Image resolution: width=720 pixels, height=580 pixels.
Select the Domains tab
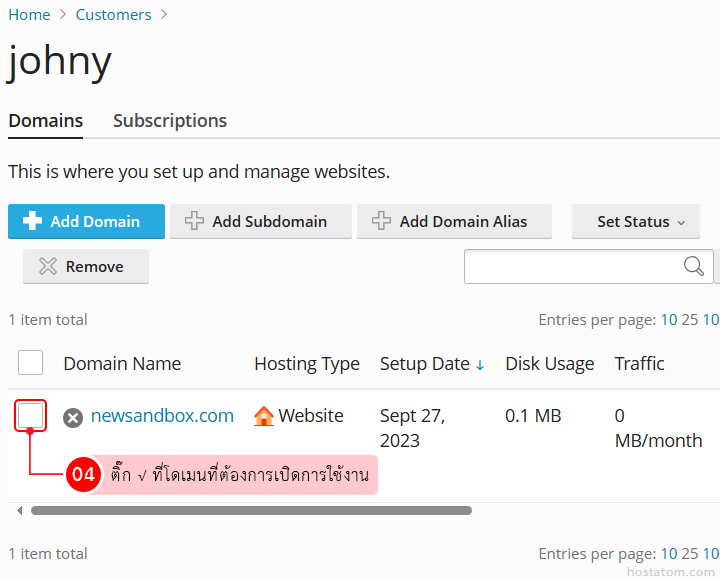pos(46,121)
